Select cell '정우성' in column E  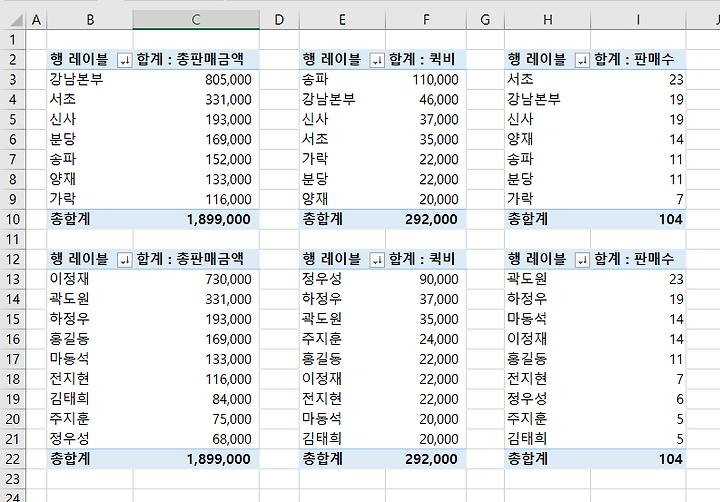click(x=342, y=279)
